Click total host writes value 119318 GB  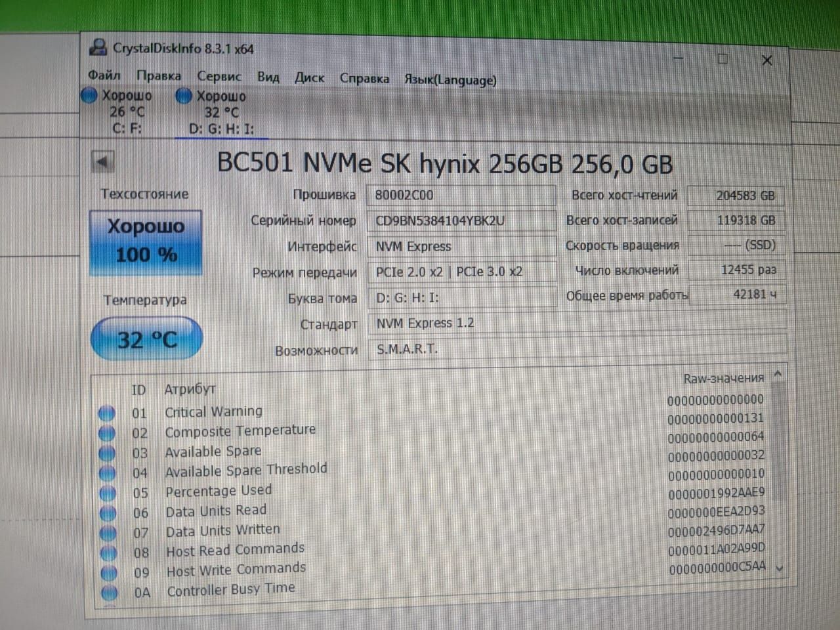tap(736, 220)
